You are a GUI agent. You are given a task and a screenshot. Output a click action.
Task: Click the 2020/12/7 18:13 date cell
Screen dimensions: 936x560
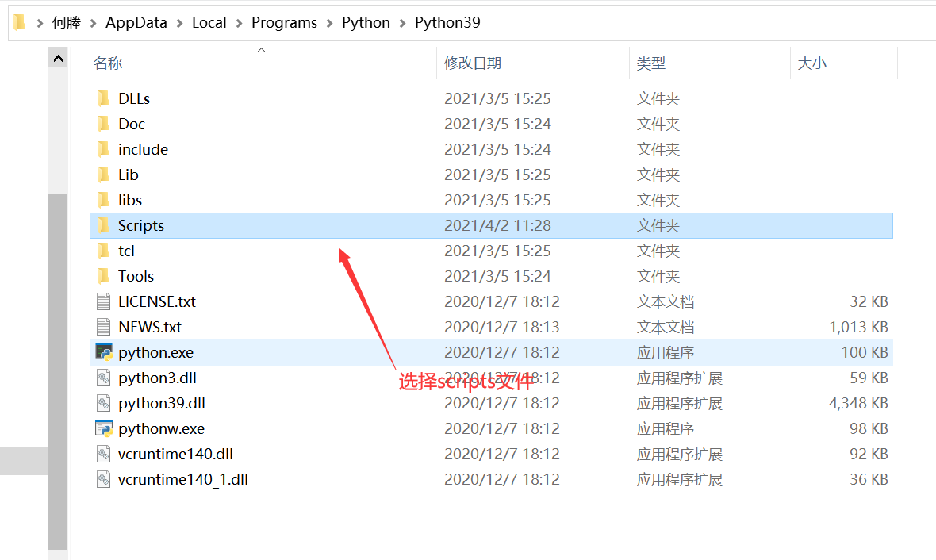502,327
